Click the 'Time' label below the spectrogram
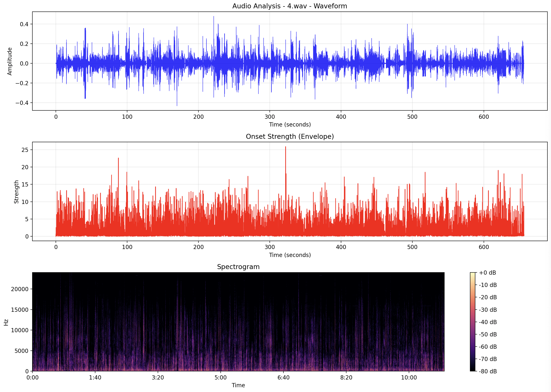551x392 pixels. click(238, 385)
